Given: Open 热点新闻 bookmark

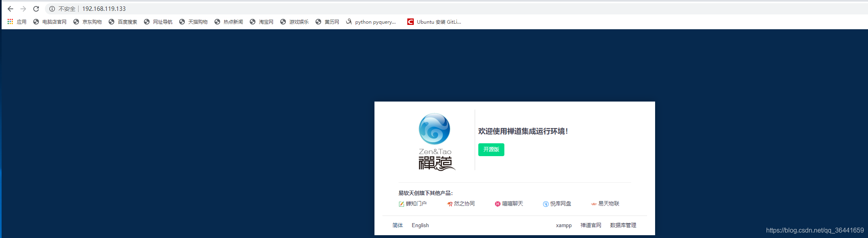Looking at the screenshot, I should [229, 22].
